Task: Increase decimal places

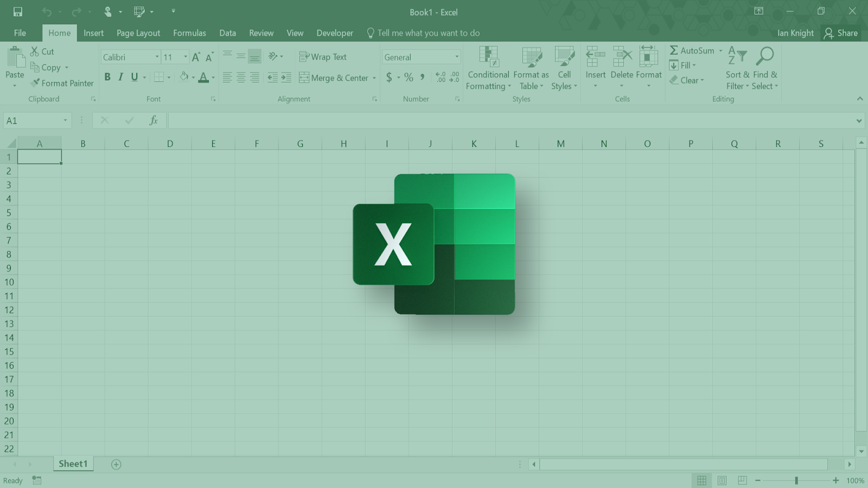Action: (x=441, y=78)
